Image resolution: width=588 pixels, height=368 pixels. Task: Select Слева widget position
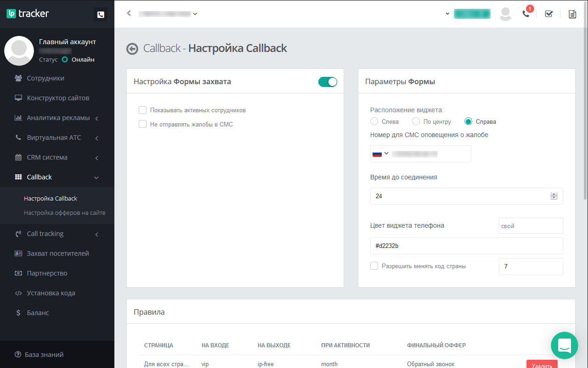pos(374,122)
